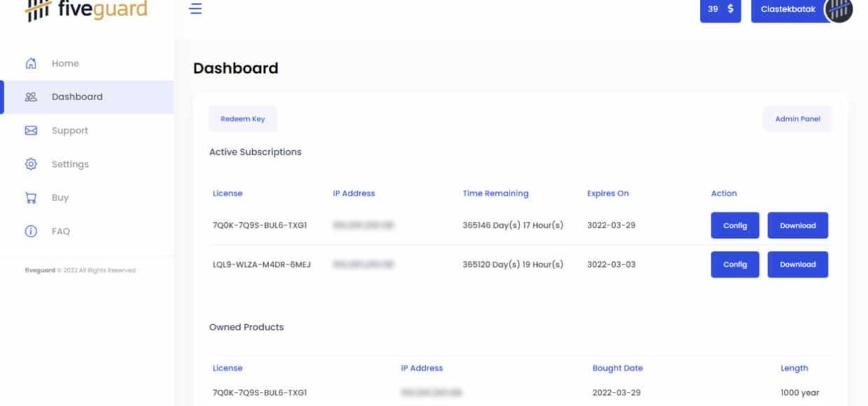Open the Support menu item
The width and height of the screenshot is (868, 406).
coord(70,131)
